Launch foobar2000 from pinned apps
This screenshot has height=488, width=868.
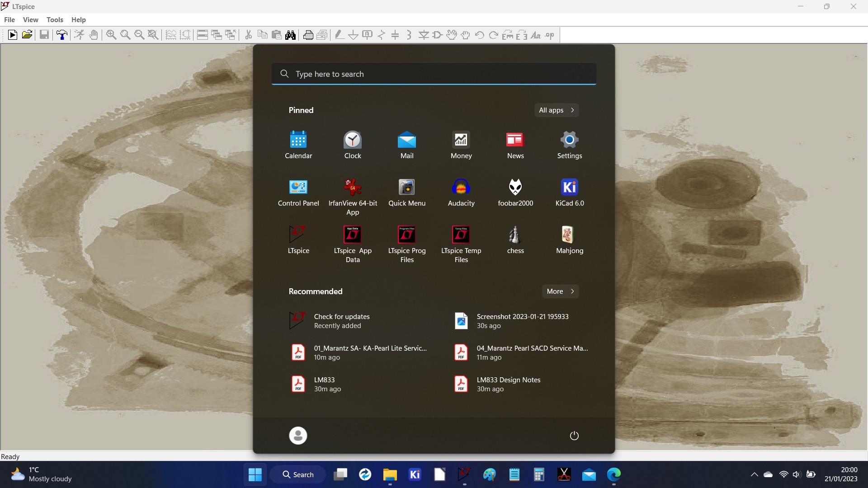point(515,192)
